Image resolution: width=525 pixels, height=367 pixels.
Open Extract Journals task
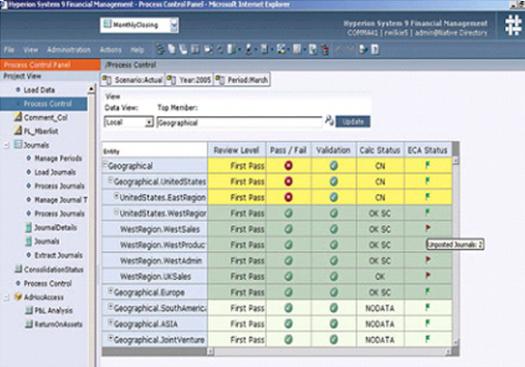coord(58,255)
